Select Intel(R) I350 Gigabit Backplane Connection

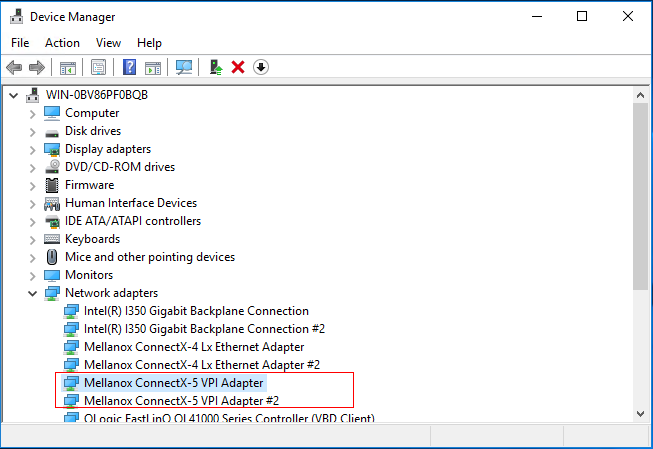196,311
